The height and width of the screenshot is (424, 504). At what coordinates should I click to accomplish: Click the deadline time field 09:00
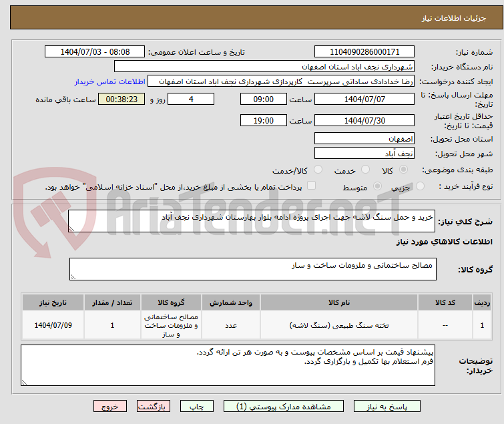(x=264, y=99)
